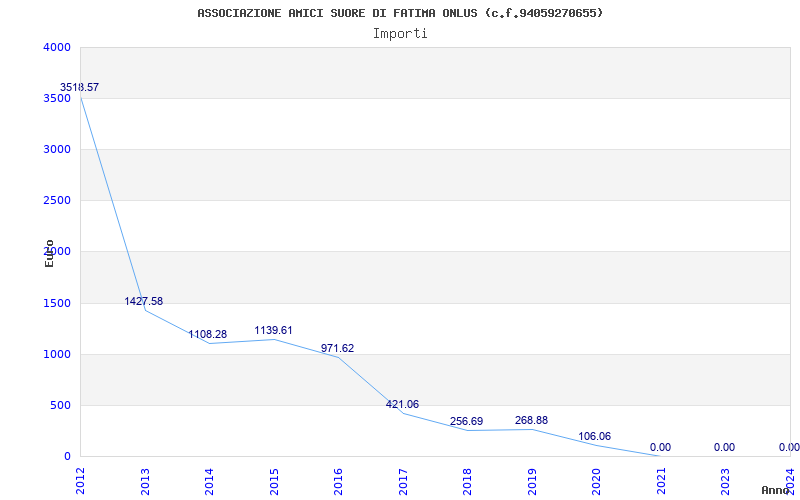Image resolution: width=800 pixels, height=500 pixels.
Task: Click the 1139.61 value label
Action: pos(273,330)
